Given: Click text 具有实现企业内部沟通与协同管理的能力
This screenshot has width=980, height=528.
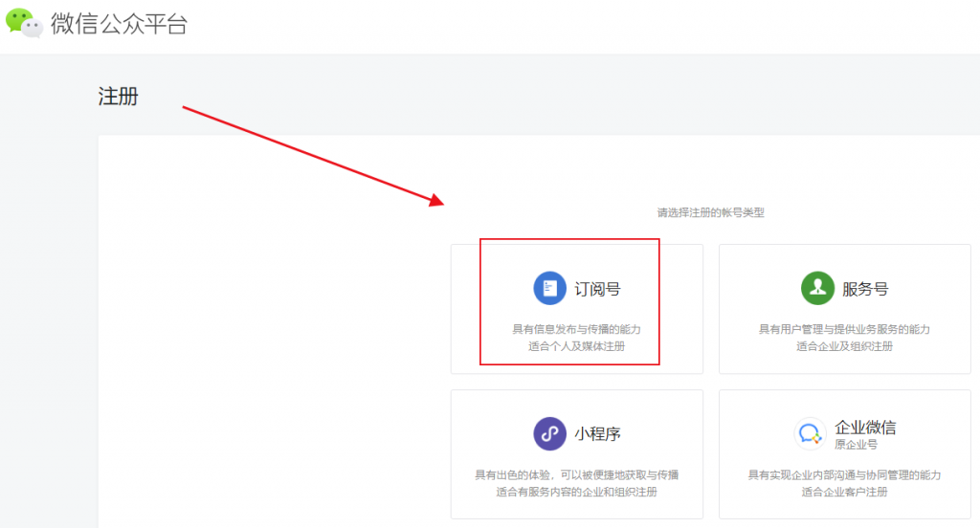Looking at the screenshot, I should 844,474.
